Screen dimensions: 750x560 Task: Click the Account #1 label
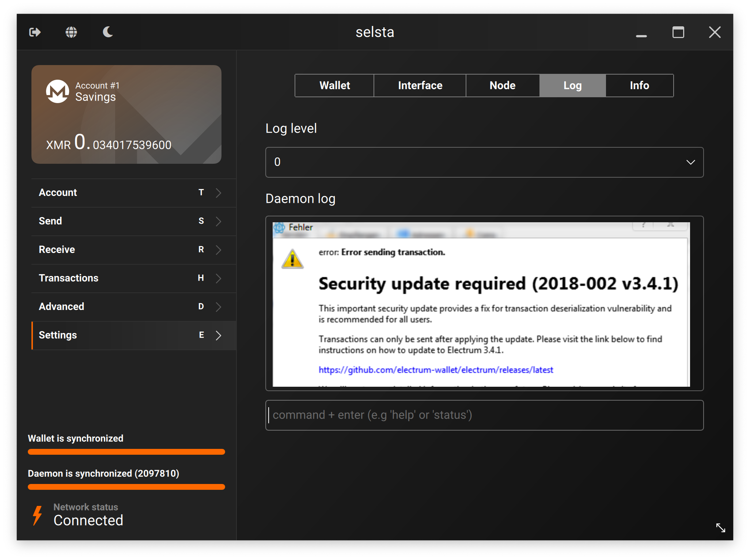pos(97,86)
